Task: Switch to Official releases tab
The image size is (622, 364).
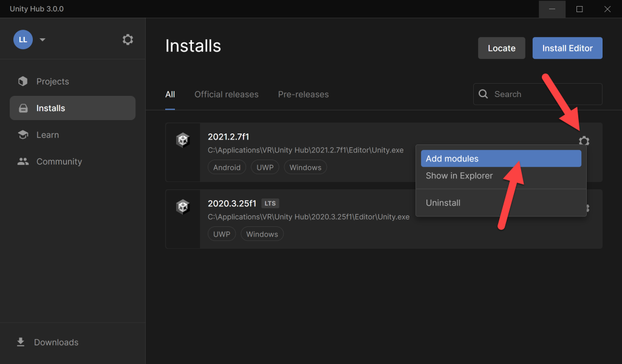Action: [226, 95]
